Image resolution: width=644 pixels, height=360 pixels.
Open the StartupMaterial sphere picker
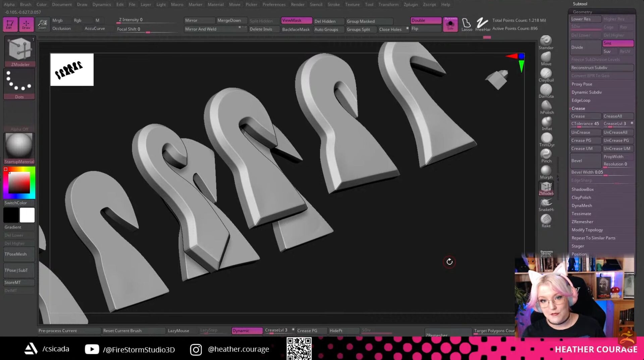[x=19, y=148]
